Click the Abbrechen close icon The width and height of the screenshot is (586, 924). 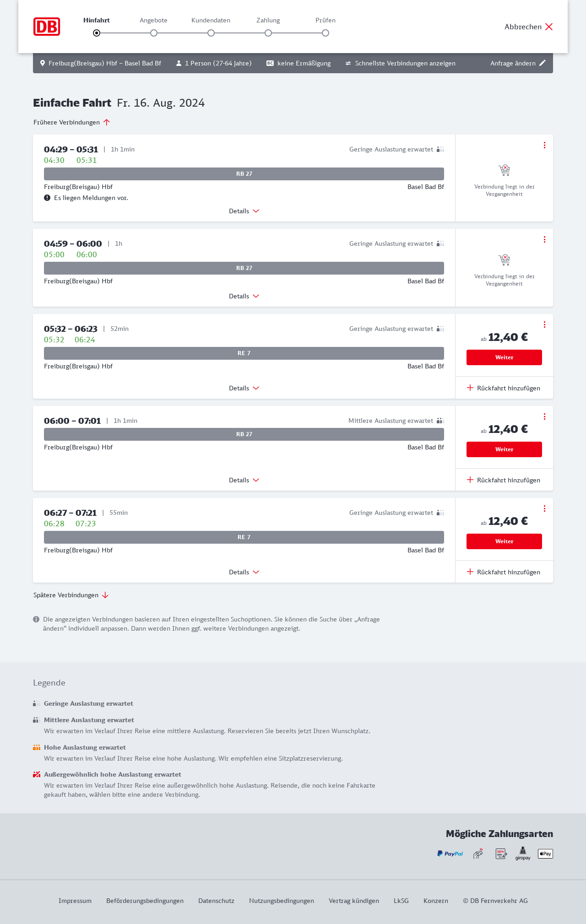point(549,27)
